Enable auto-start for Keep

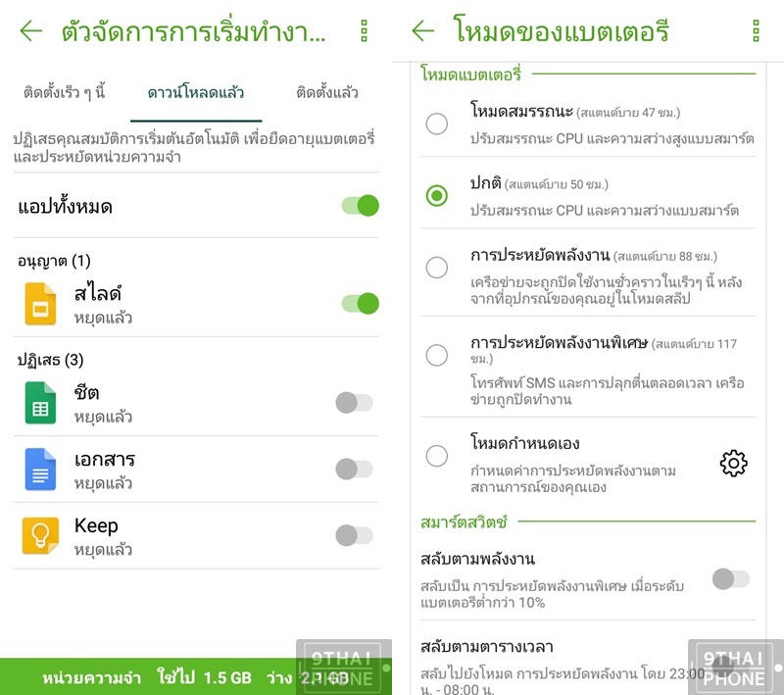pos(354,535)
